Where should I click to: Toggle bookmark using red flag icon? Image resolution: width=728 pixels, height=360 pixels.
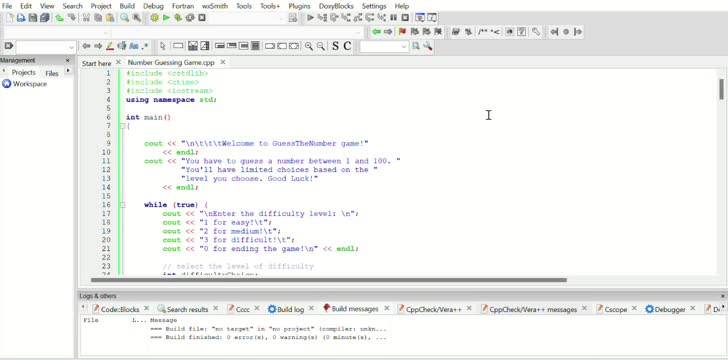(402, 32)
